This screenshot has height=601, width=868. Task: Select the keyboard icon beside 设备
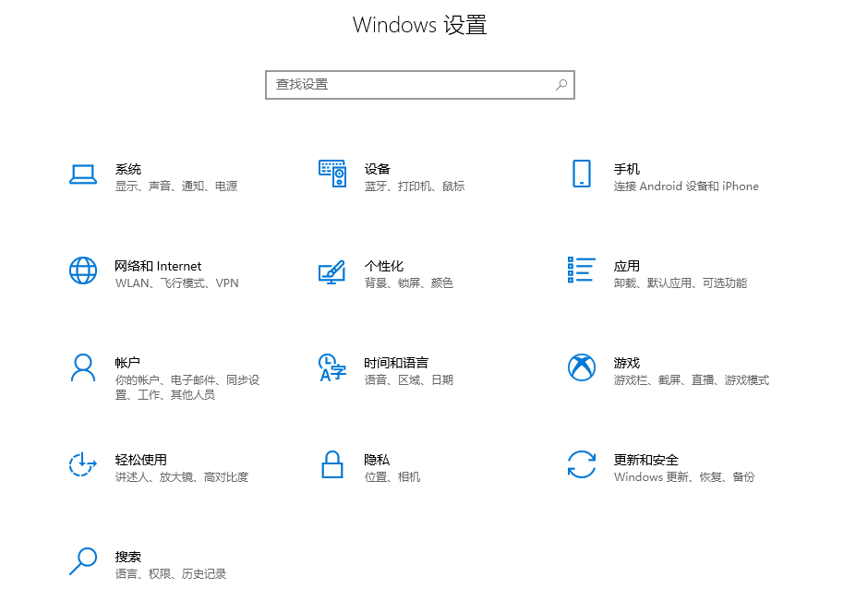(x=332, y=174)
